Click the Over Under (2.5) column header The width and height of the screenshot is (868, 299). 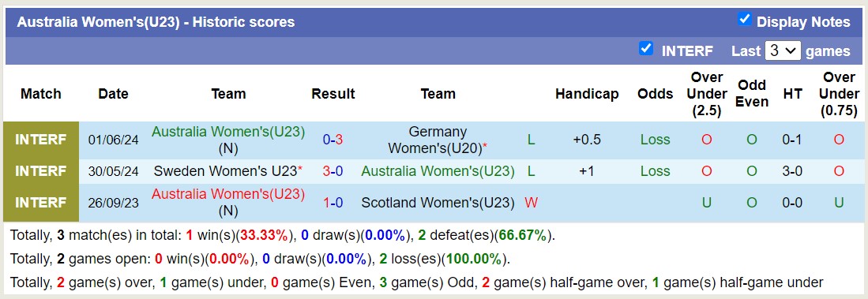(706, 94)
